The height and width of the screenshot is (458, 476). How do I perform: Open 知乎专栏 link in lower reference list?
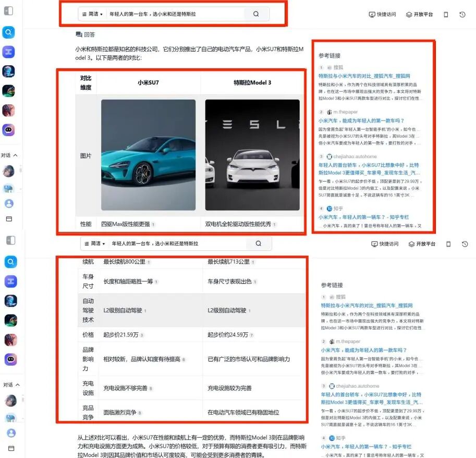[366, 447]
